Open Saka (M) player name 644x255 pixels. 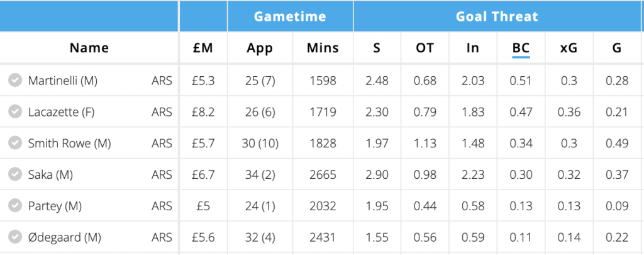(50, 175)
